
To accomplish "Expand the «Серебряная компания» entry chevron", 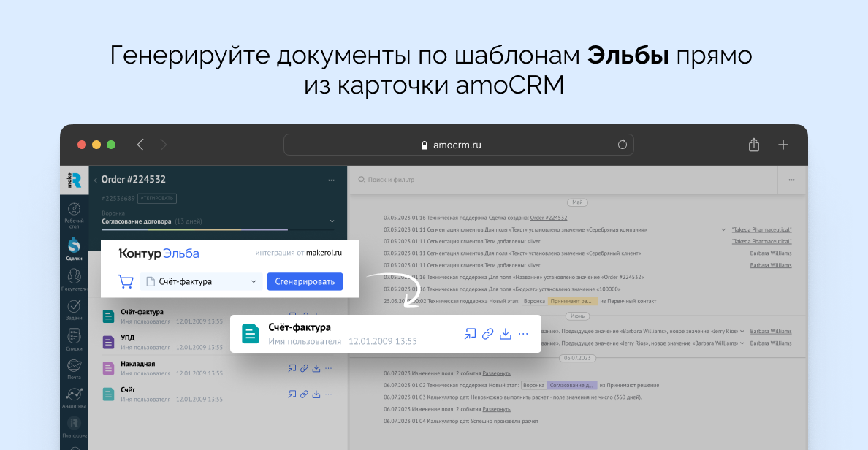I will pyautogui.click(x=723, y=229).
